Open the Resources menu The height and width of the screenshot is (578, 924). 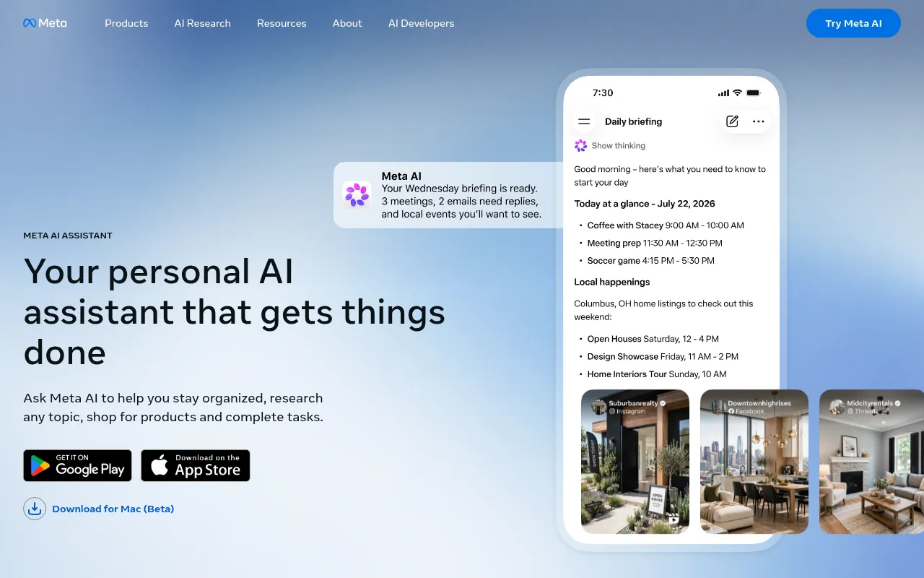coord(282,23)
